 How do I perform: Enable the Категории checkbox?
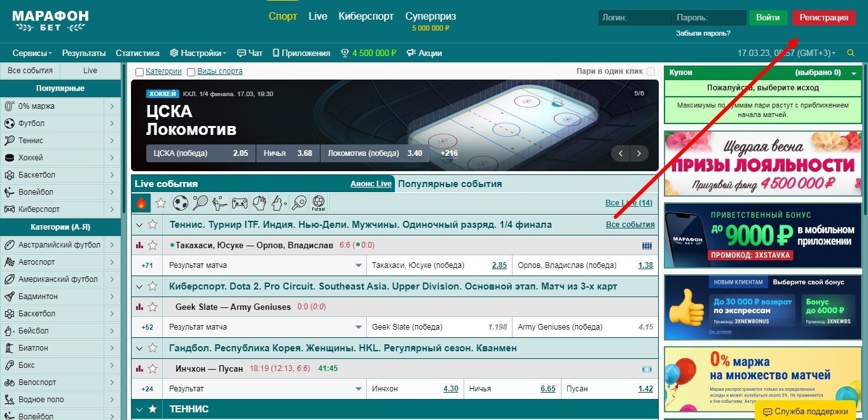(x=139, y=72)
